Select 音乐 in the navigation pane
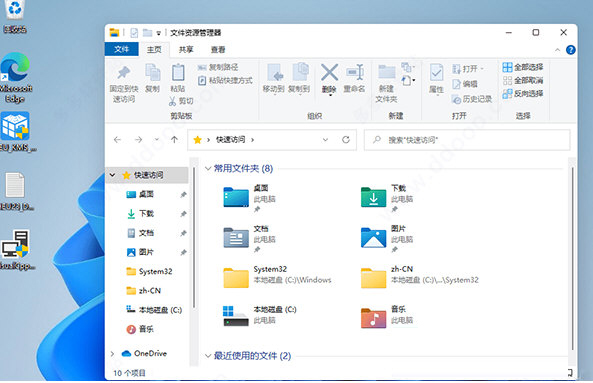The height and width of the screenshot is (383, 593). pyautogui.click(x=147, y=329)
